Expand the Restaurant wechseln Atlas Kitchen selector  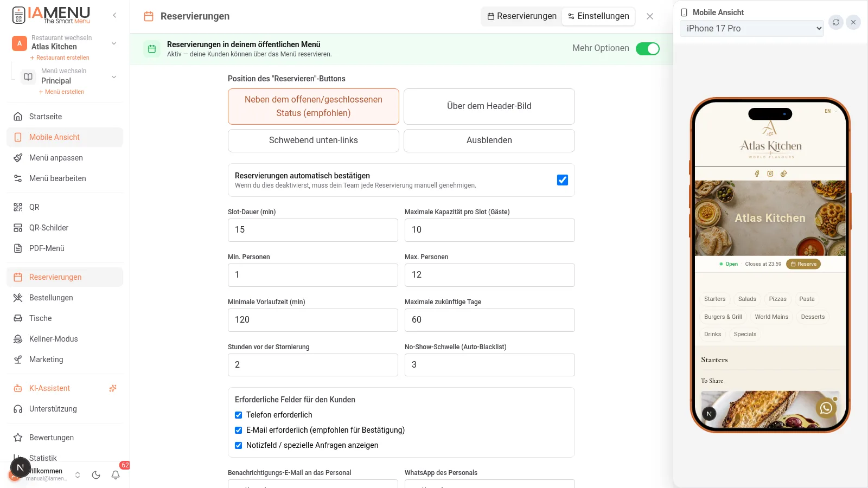tap(65, 43)
